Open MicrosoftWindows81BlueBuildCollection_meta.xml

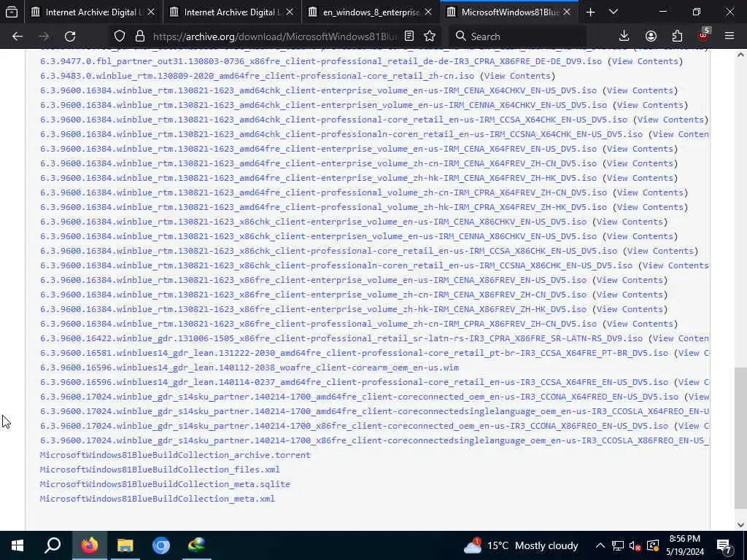(x=158, y=499)
